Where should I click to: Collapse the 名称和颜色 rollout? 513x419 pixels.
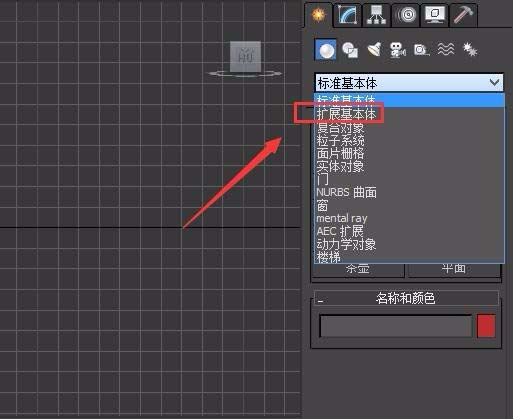click(406, 298)
